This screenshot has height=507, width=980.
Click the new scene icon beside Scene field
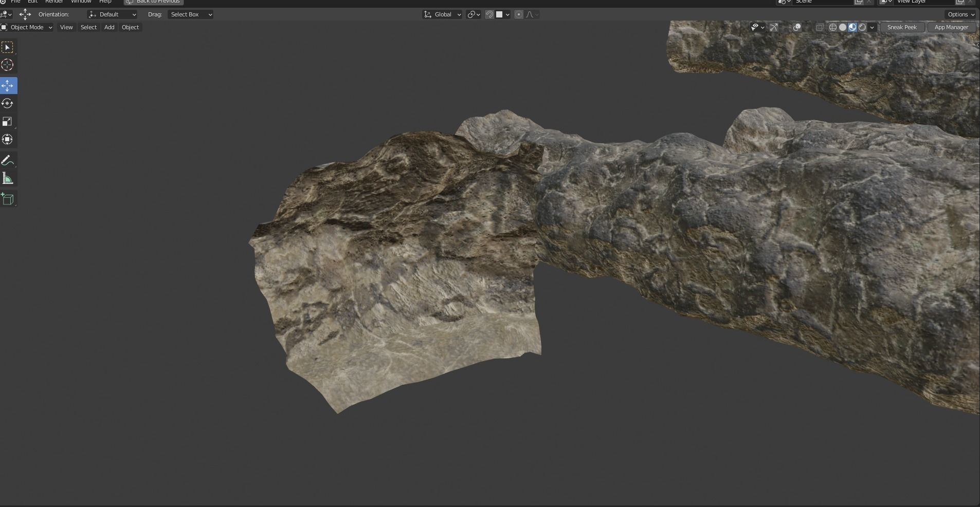coord(859,2)
